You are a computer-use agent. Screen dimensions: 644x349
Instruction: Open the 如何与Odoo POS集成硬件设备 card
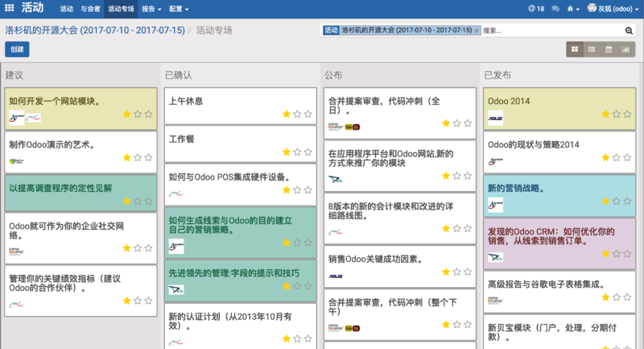(x=240, y=185)
